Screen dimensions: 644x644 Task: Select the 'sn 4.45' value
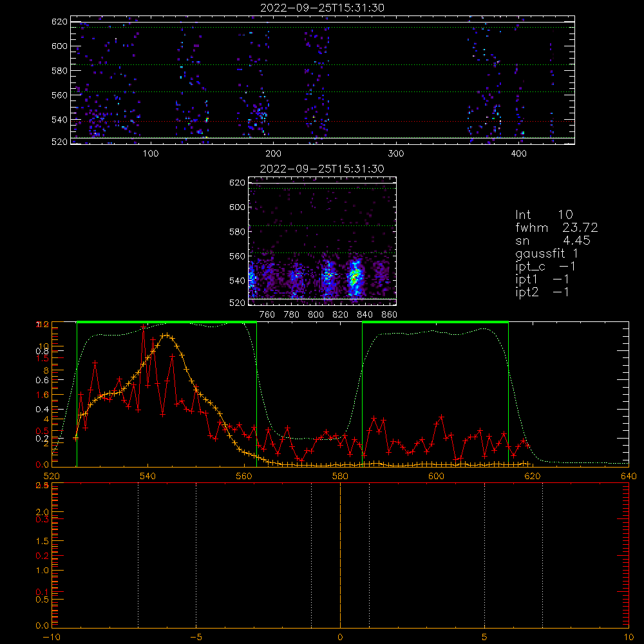(x=553, y=240)
